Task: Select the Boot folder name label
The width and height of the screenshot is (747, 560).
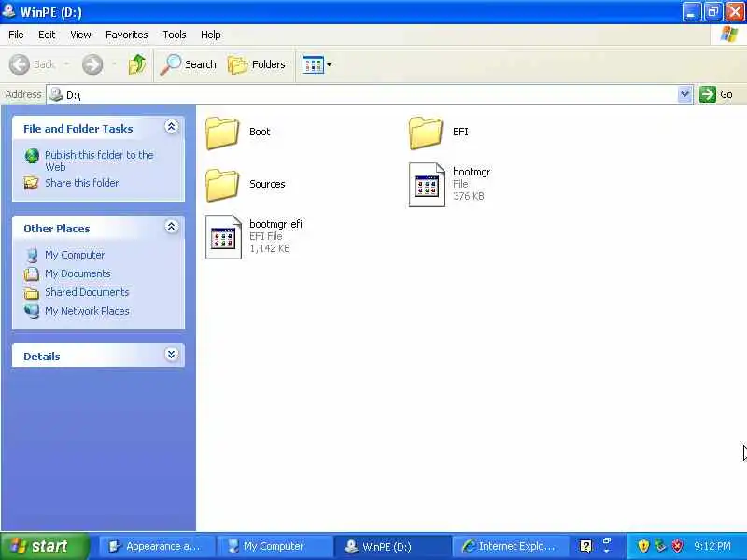Action: click(x=260, y=132)
